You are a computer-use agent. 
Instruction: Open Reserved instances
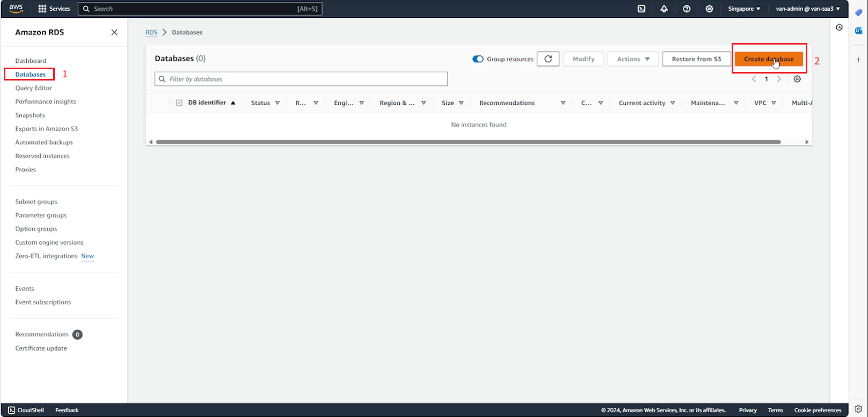(42, 156)
